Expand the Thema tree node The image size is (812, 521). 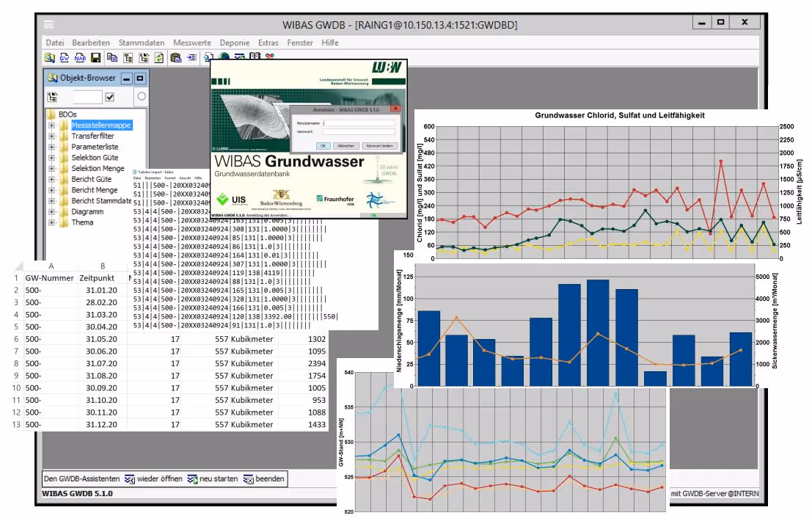pyautogui.click(x=52, y=222)
